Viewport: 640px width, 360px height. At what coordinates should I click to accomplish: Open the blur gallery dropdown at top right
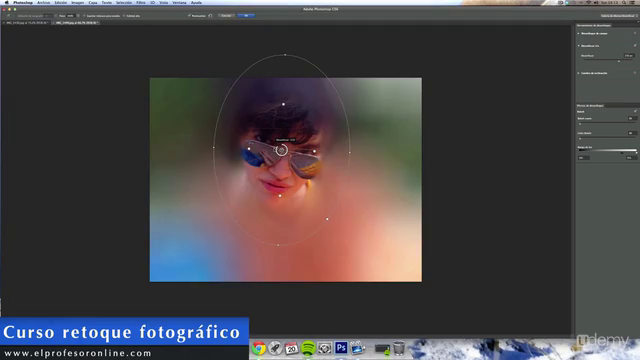pyautogui.click(x=619, y=16)
